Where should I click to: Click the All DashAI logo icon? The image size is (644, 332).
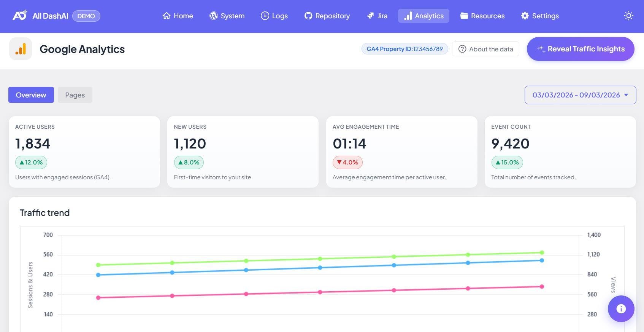pyautogui.click(x=20, y=16)
